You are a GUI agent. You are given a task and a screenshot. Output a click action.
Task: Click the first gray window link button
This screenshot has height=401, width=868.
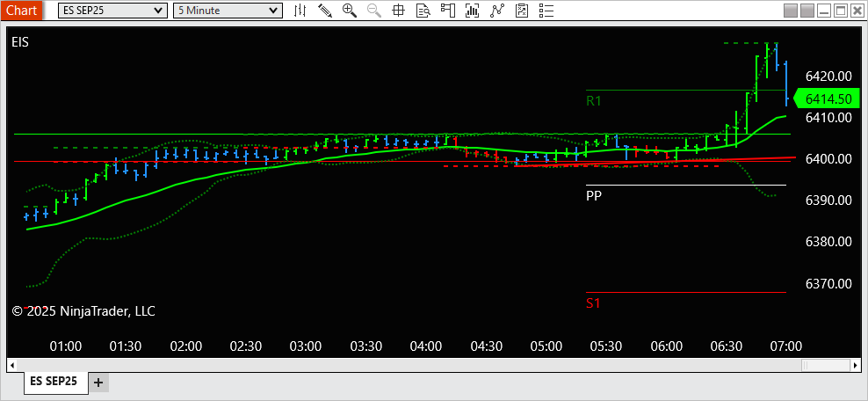click(791, 10)
